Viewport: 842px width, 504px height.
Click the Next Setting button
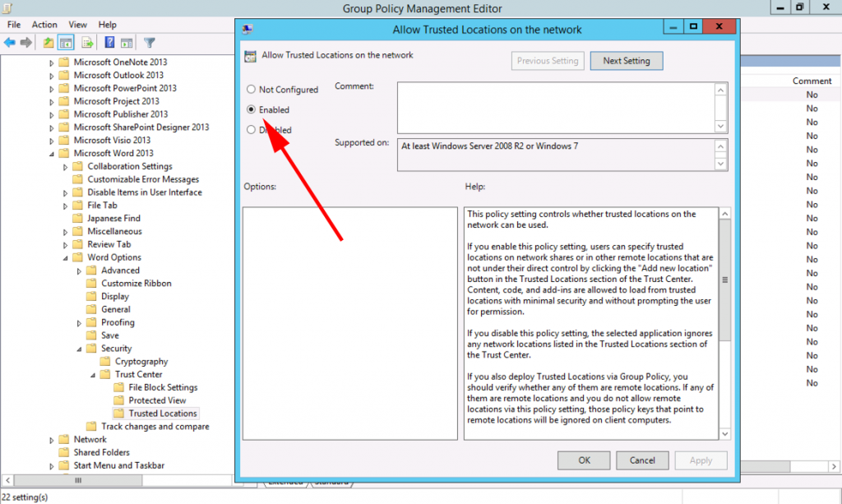pos(626,61)
